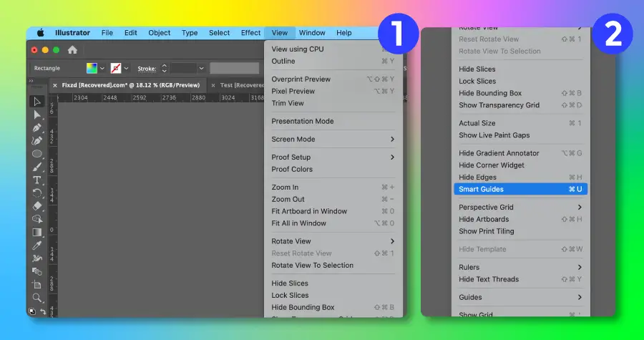Select the Rotate tool
Viewport: 644px width, 340px height.
37,193
